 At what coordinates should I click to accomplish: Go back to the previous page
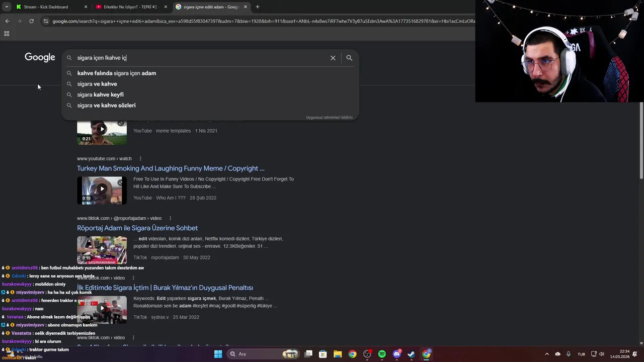7,21
